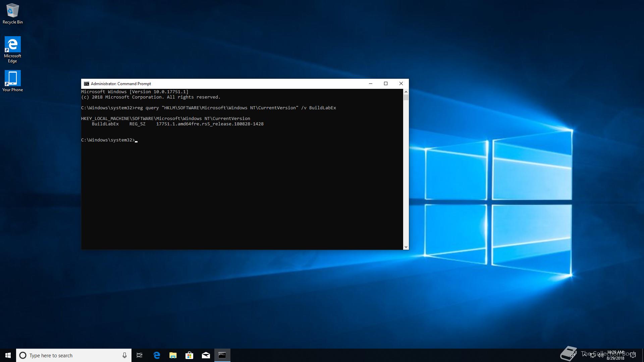The height and width of the screenshot is (362, 644).
Task: Click the Show desktop sliver on taskbar
Action: point(643,355)
